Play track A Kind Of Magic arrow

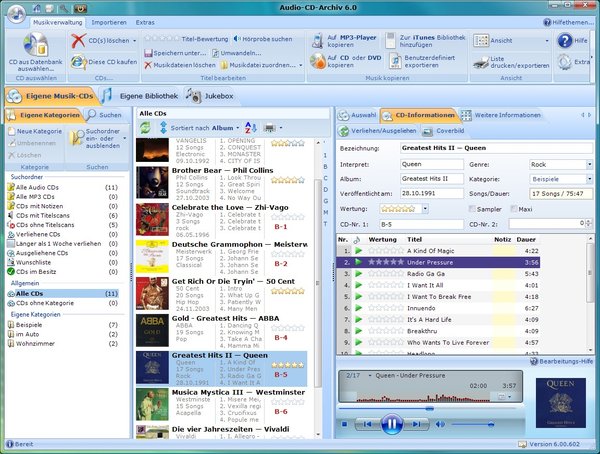359,251
